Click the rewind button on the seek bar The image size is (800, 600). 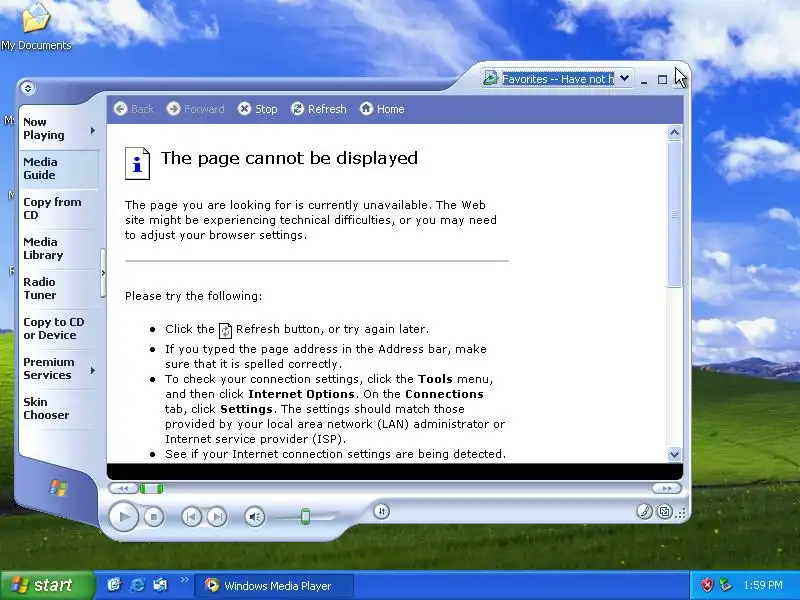click(123, 488)
